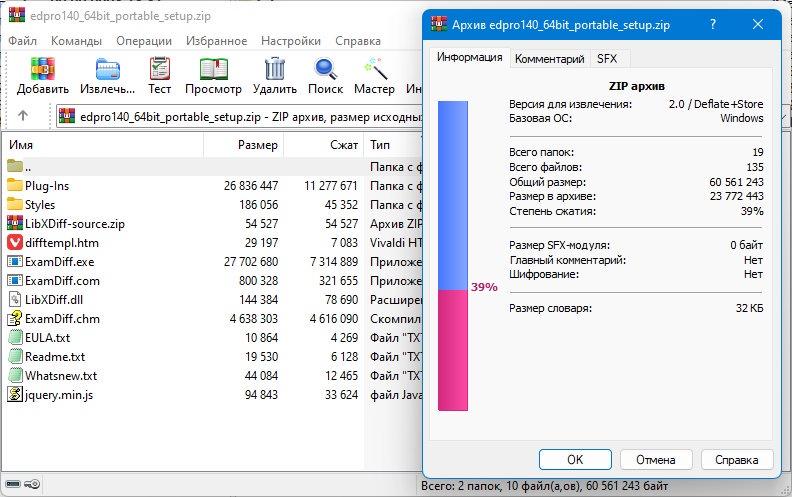Click the Readme.txt notepad icon
Image resolution: width=792 pixels, height=497 pixels.
15,357
